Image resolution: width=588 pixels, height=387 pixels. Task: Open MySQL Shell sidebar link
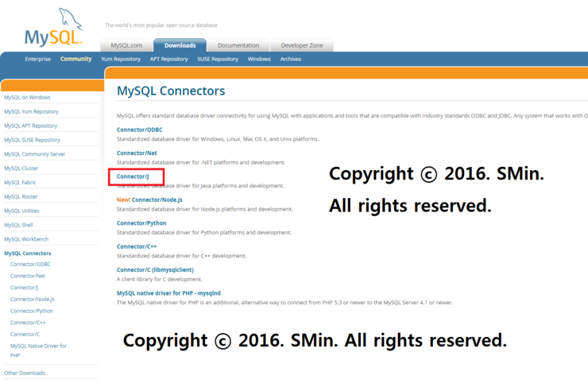18,225
